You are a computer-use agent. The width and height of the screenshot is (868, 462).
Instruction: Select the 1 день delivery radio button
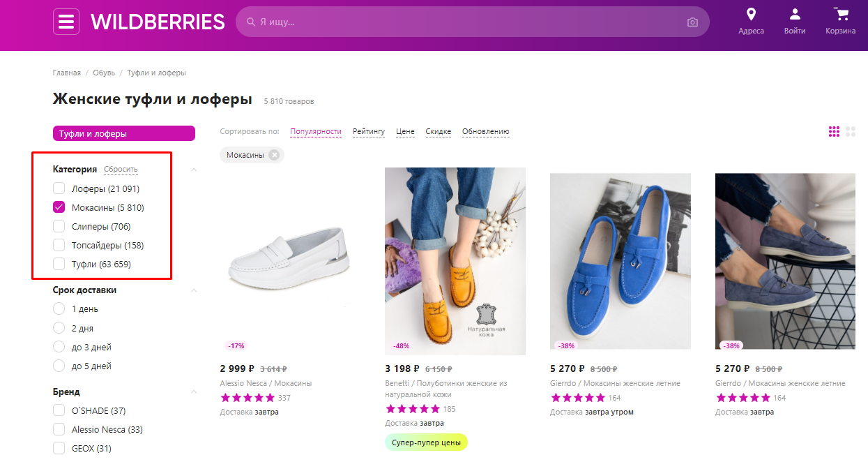[59, 308]
